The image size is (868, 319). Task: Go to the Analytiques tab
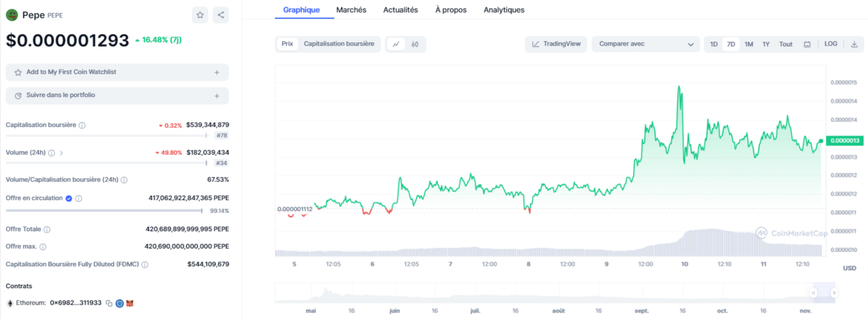(x=504, y=10)
